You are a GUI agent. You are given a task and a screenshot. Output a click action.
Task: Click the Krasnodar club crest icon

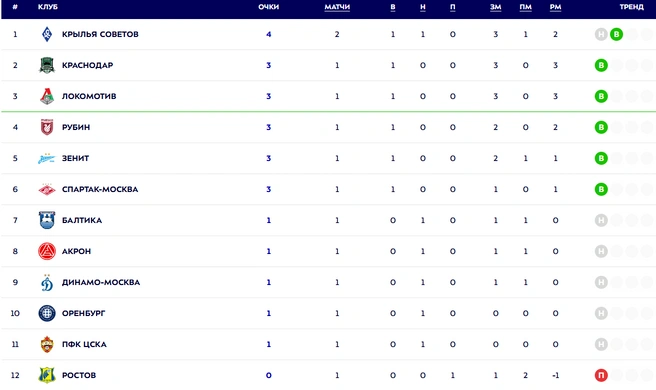coord(47,65)
